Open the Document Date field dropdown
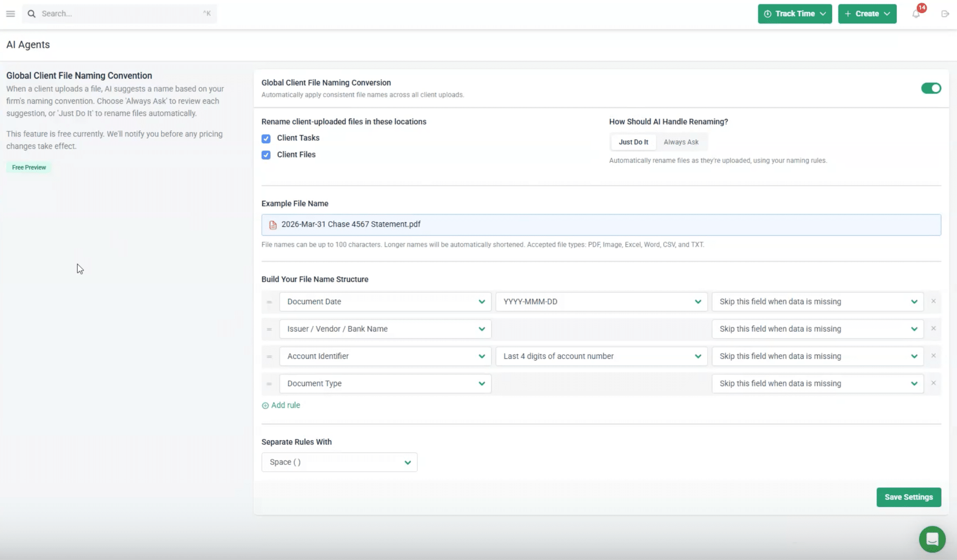Screen dimensions: 957x560 point(385,302)
